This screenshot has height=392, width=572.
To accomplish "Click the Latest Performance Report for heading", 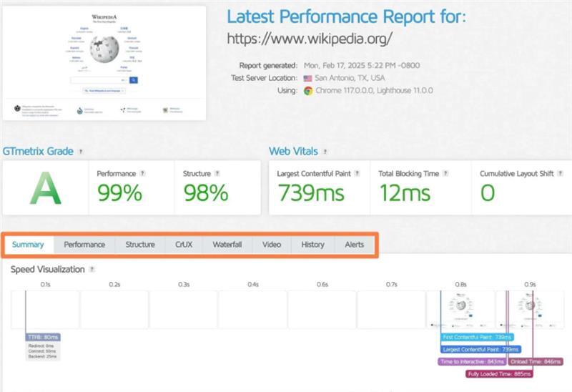I will click(x=347, y=16).
